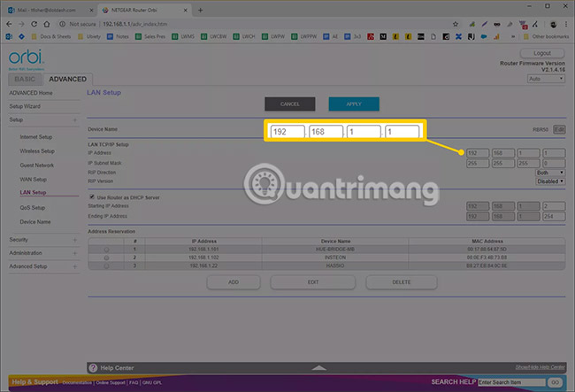Open Wireless Setup in sidebar
This screenshot has width=575, height=392.
[x=36, y=151]
